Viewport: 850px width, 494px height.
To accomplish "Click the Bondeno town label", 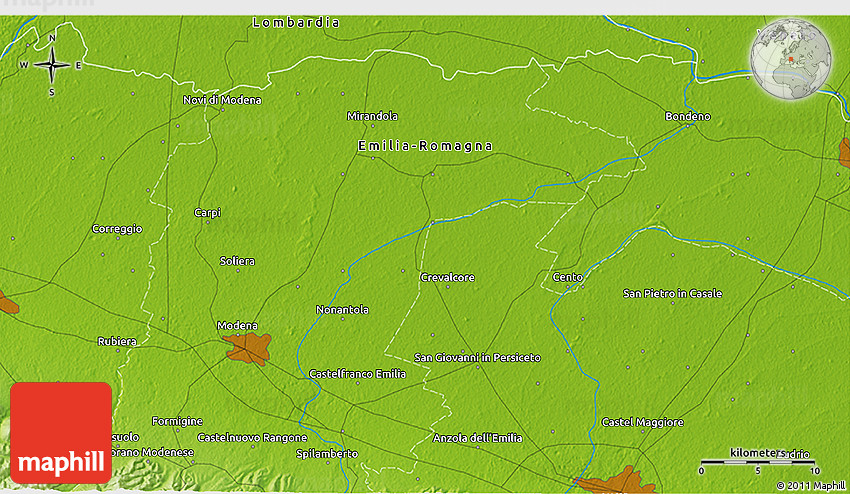I will coord(688,117).
